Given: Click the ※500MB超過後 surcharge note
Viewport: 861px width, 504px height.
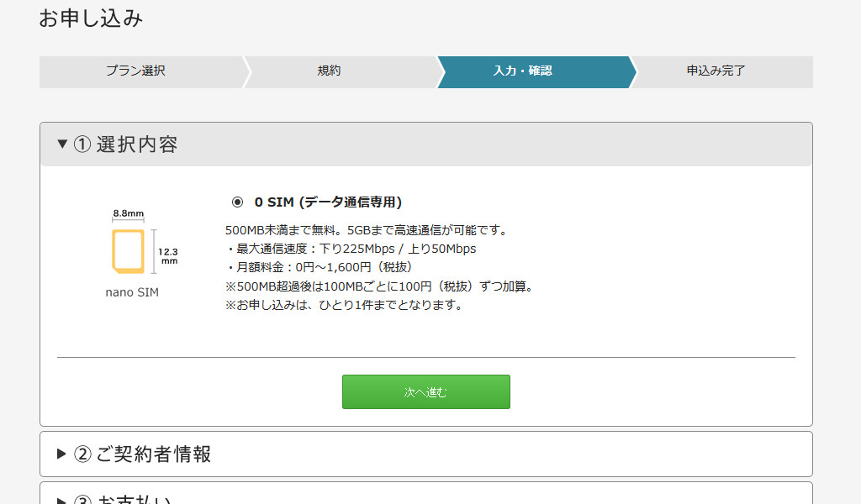Looking at the screenshot, I should (379, 286).
